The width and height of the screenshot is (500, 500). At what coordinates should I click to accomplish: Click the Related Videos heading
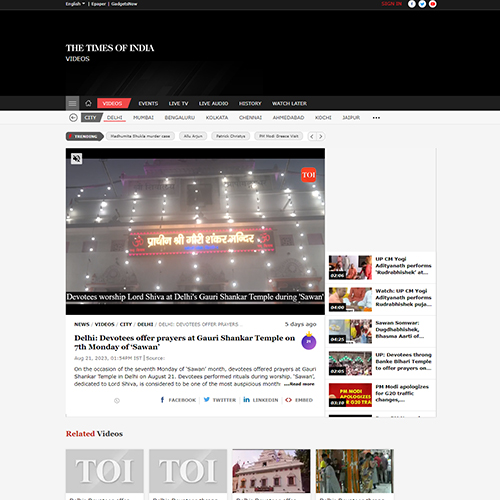click(x=94, y=434)
